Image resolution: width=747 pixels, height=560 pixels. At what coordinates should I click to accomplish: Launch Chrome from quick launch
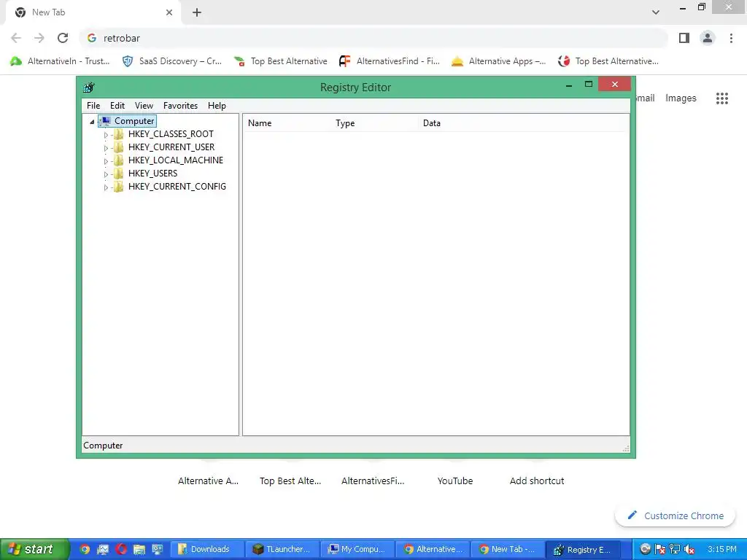click(85, 549)
